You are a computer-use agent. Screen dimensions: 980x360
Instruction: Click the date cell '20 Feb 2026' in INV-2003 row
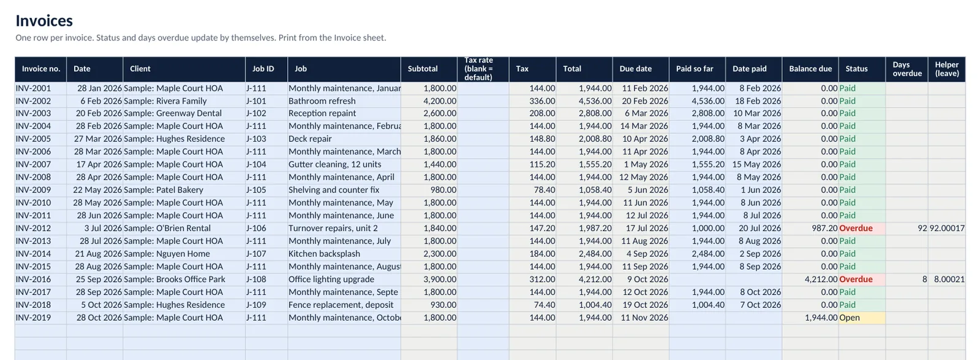[95, 113]
